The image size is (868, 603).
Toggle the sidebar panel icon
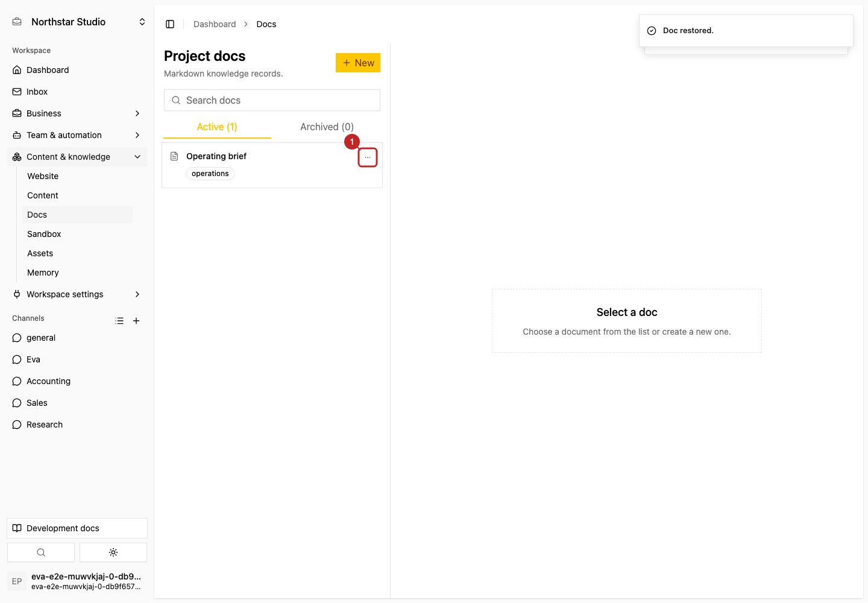(x=170, y=24)
